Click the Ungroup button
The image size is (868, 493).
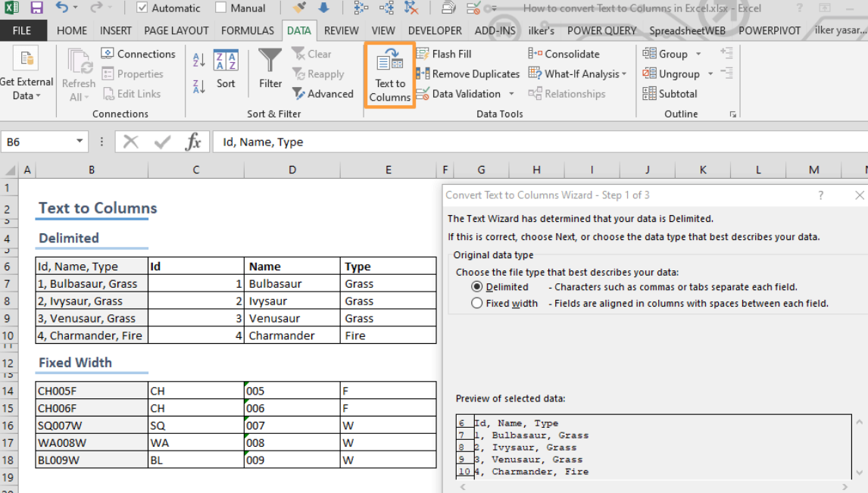671,73
